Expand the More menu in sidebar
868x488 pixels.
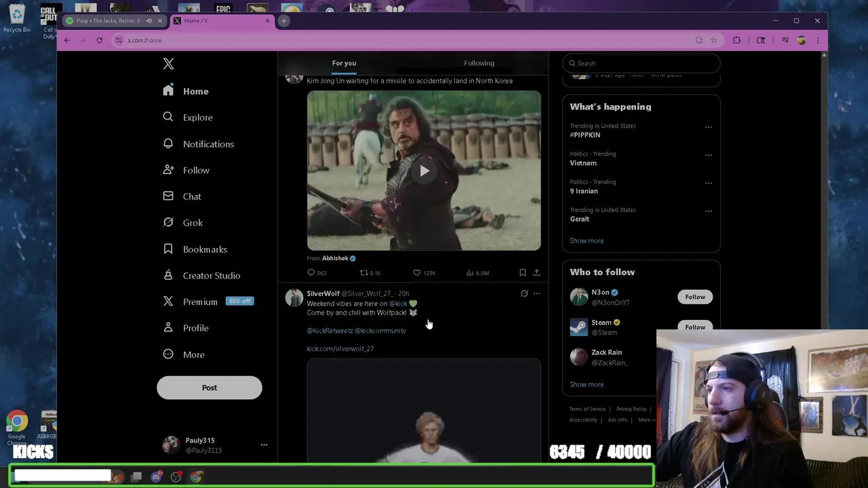pyautogui.click(x=184, y=354)
